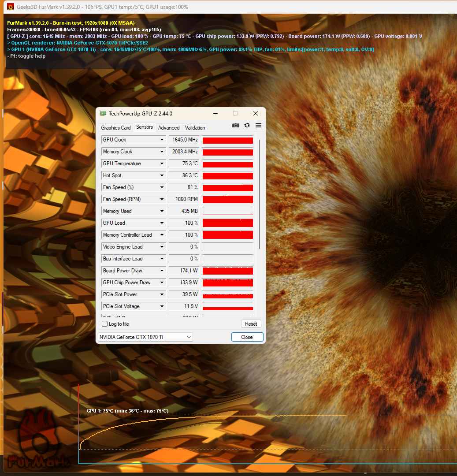457x476 pixels.
Task: Open the GPU-Z hamburger menu
Action: [x=258, y=125]
